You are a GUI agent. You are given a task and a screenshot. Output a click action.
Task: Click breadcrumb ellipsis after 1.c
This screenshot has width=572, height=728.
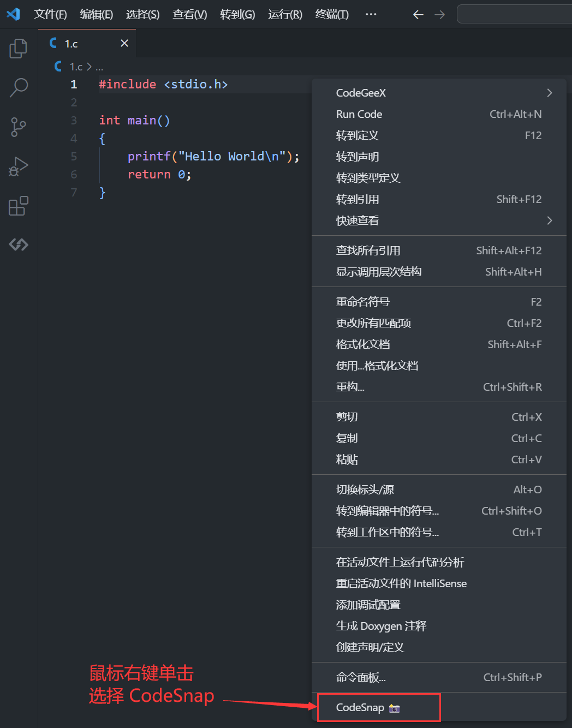point(99,68)
